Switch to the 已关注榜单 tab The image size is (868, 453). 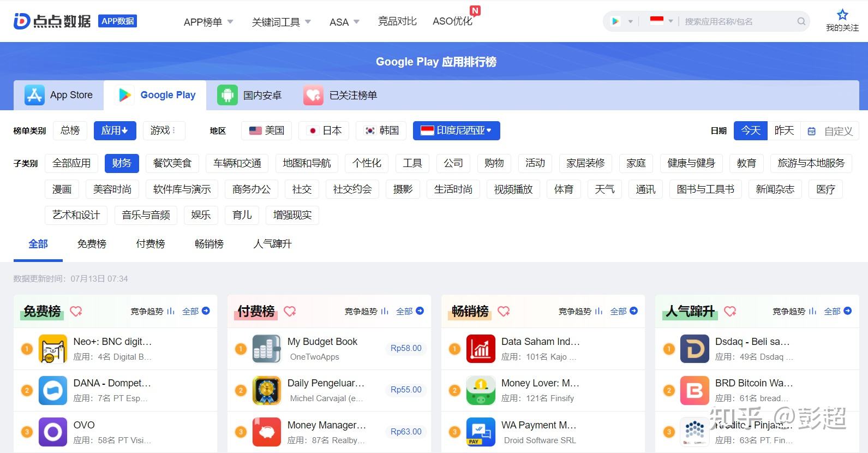pyautogui.click(x=340, y=95)
